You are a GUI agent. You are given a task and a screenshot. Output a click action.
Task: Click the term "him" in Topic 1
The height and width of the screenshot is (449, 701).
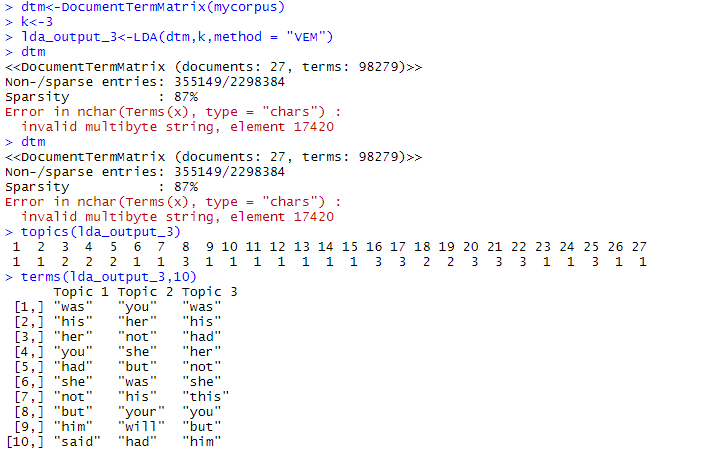[x=73, y=427]
